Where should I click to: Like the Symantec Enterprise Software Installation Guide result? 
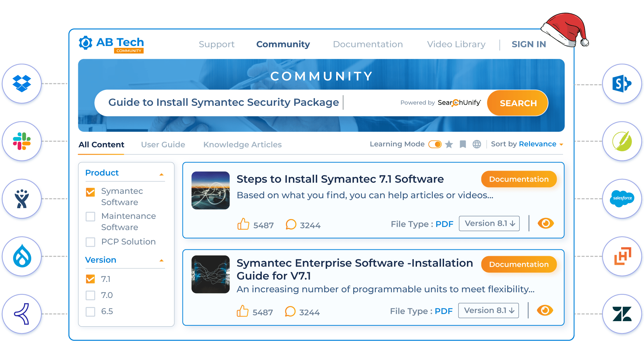[x=242, y=311]
